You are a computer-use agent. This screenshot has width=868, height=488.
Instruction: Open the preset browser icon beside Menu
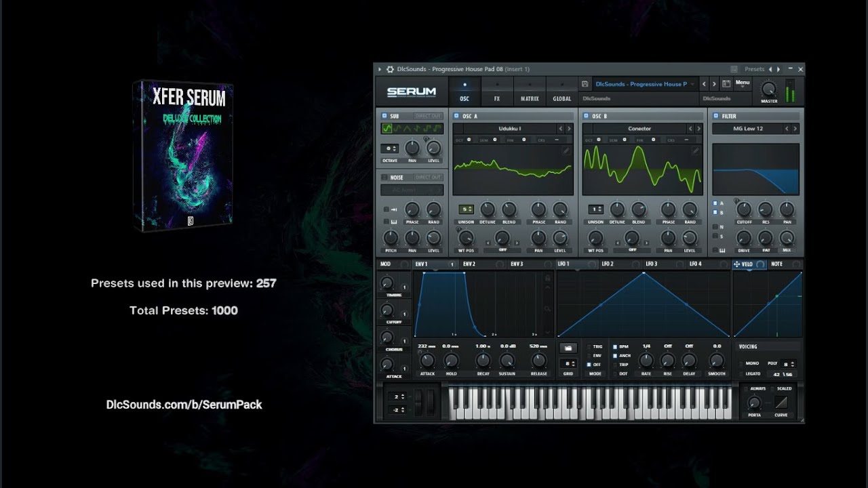(726, 84)
